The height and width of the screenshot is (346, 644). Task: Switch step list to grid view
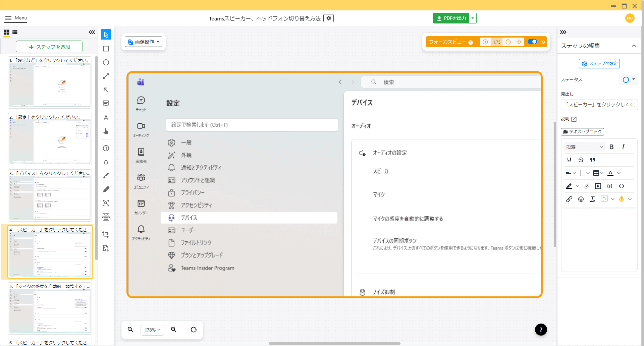point(7,32)
